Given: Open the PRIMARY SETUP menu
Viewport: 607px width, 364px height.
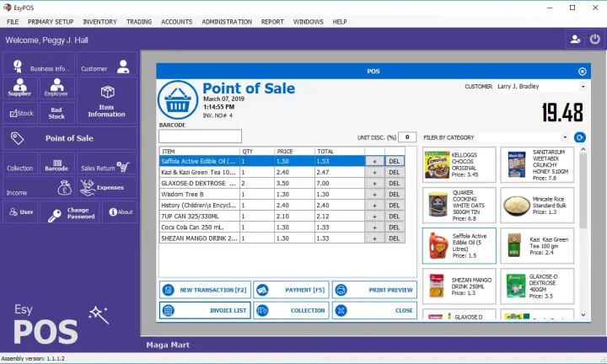Looking at the screenshot, I should pos(51,22).
